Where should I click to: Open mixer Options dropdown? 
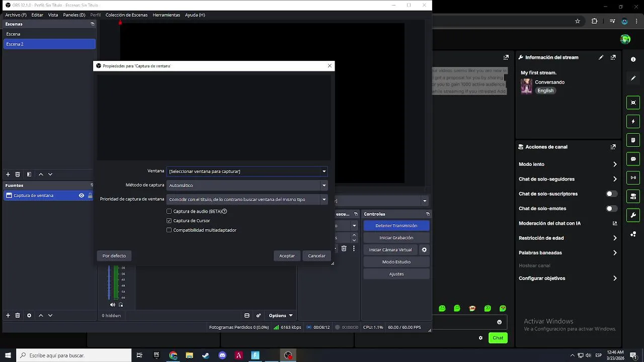point(280,316)
